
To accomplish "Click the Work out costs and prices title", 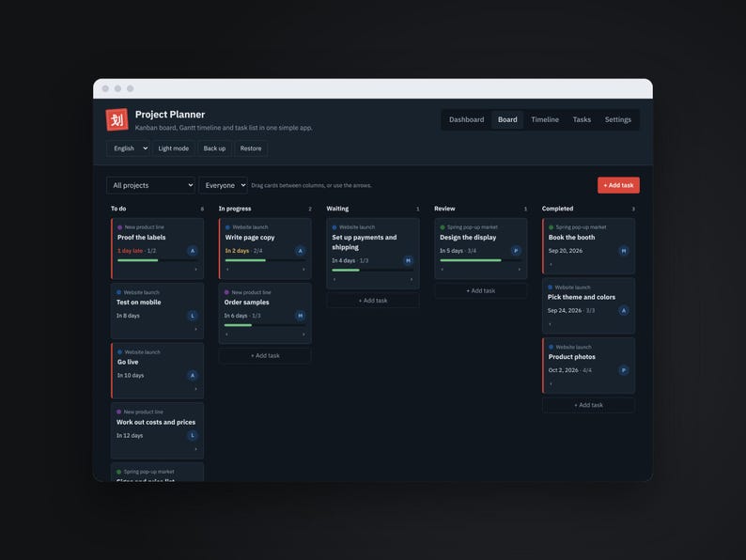I will coord(156,422).
